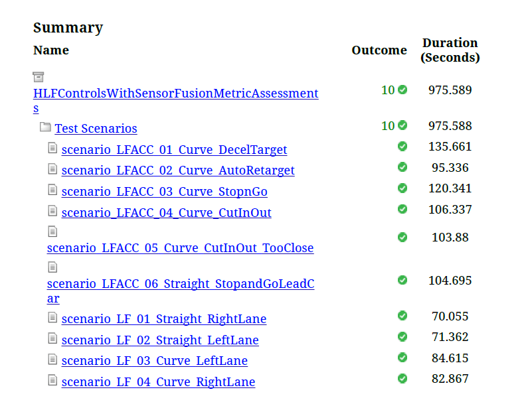Click the document icon for scenario_LF_02_Straight_LeftLane
The height and width of the screenshot is (412, 532).
click(x=52, y=338)
